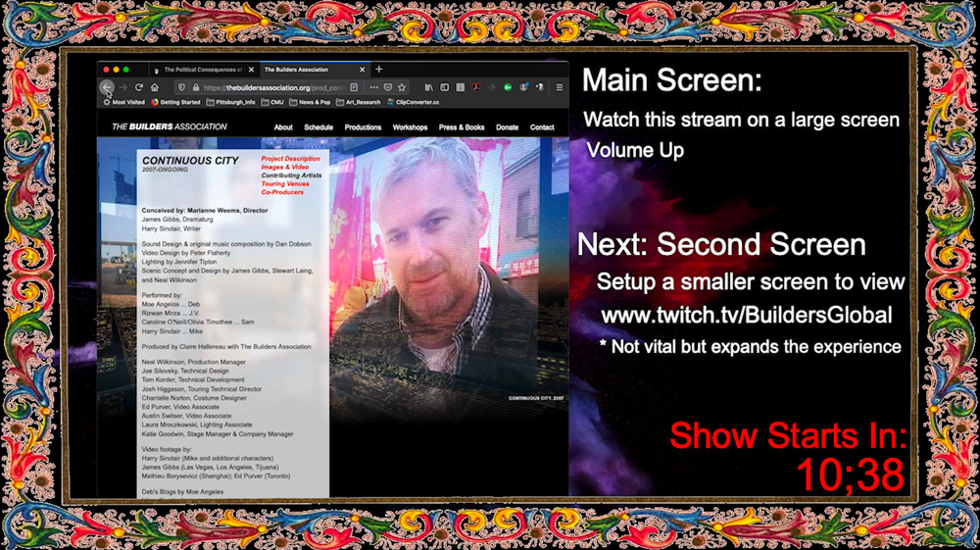Click the red PDF extension icon

[476, 87]
